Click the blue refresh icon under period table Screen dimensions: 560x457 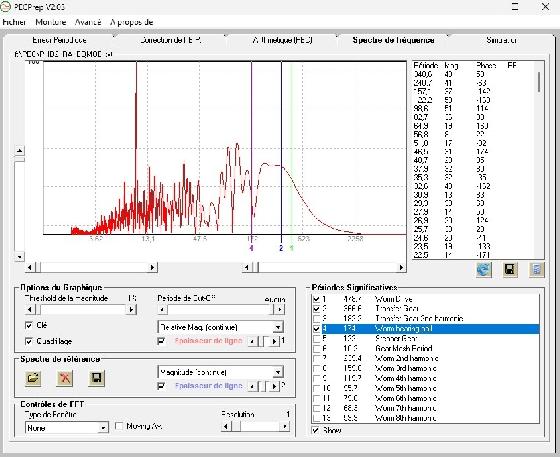pyautogui.click(x=484, y=270)
